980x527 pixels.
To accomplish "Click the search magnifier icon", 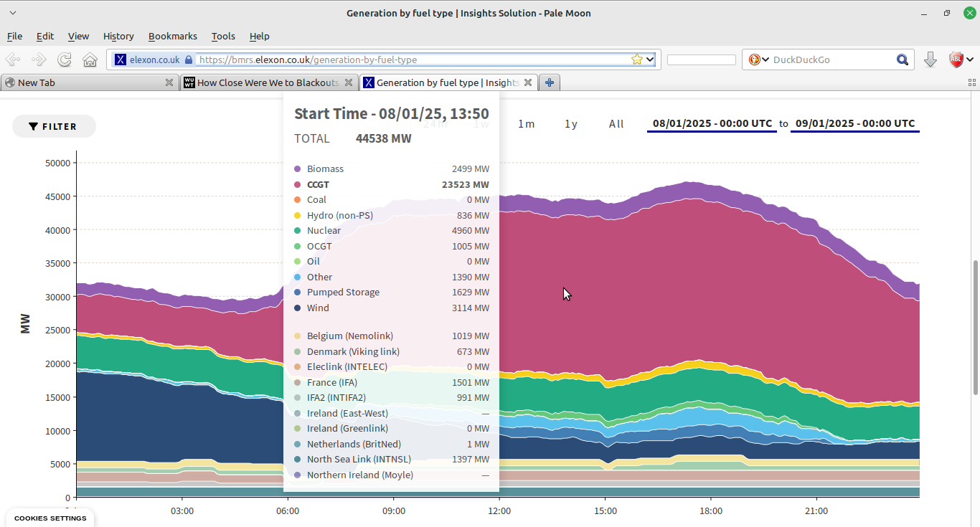I will 903,60.
